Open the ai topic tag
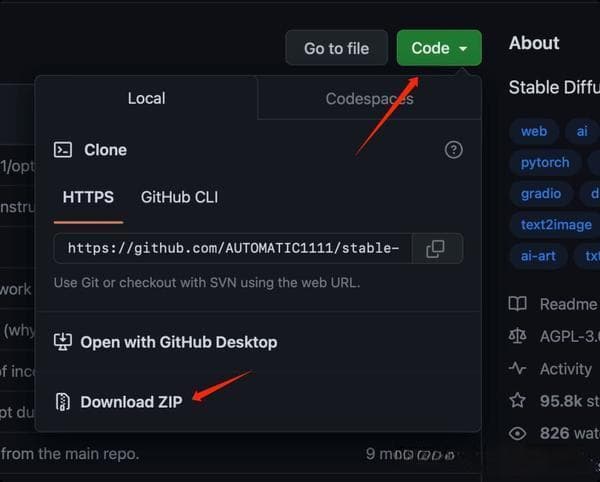The image size is (600, 482). 582,131
